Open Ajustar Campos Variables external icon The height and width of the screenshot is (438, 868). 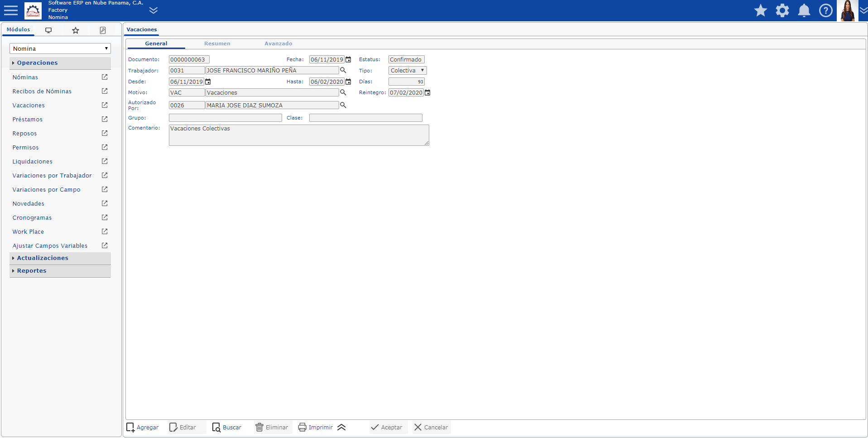(x=105, y=245)
